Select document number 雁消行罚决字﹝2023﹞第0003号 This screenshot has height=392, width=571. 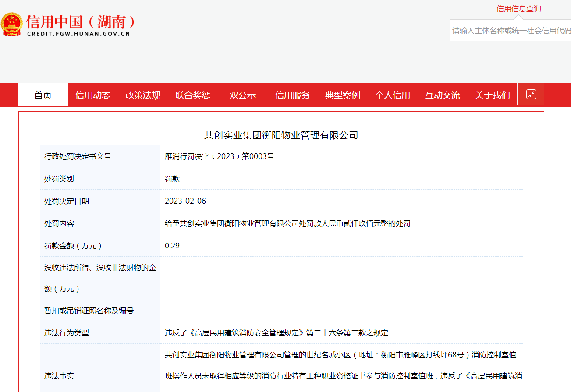pyautogui.click(x=220, y=156)
